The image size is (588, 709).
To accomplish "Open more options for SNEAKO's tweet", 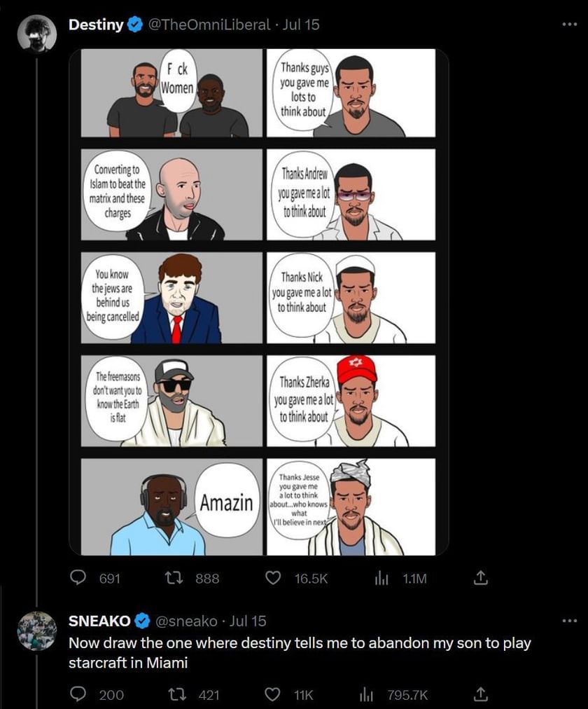I will tap(570, 621).
